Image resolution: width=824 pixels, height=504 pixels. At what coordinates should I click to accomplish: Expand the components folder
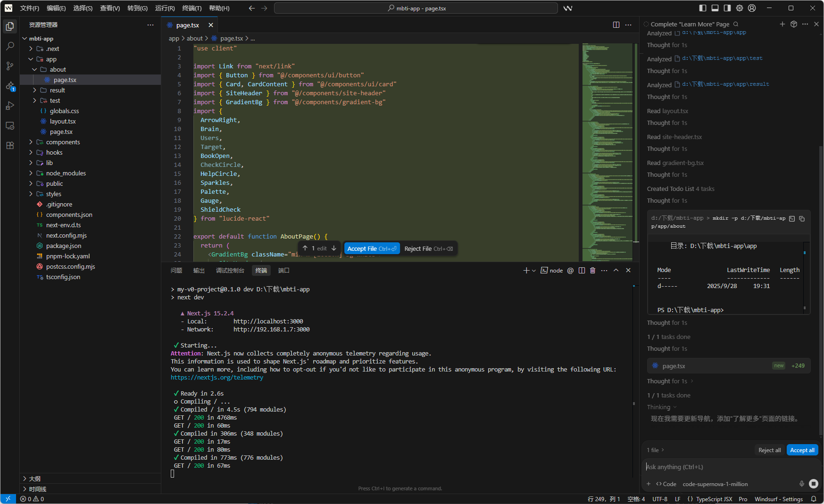[63, 142]
